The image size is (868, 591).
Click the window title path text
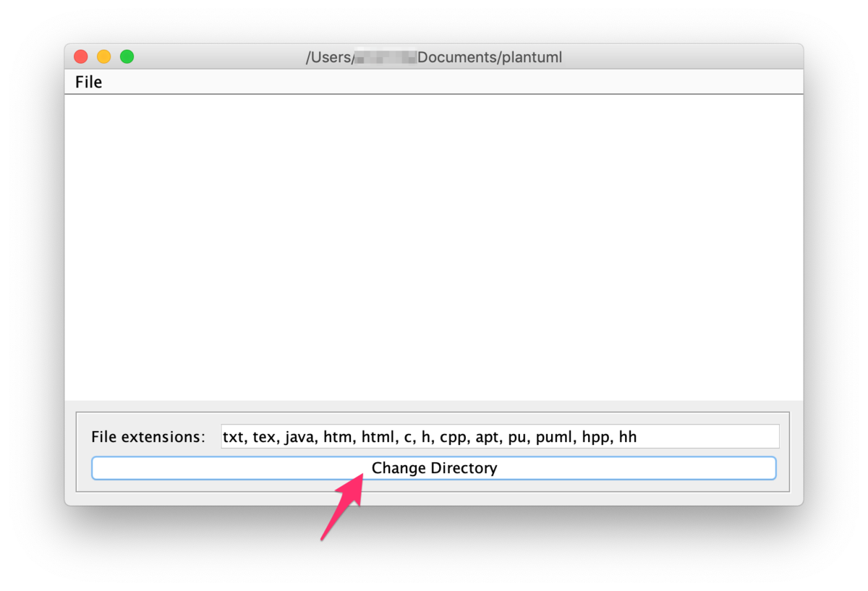click(434, 57)
